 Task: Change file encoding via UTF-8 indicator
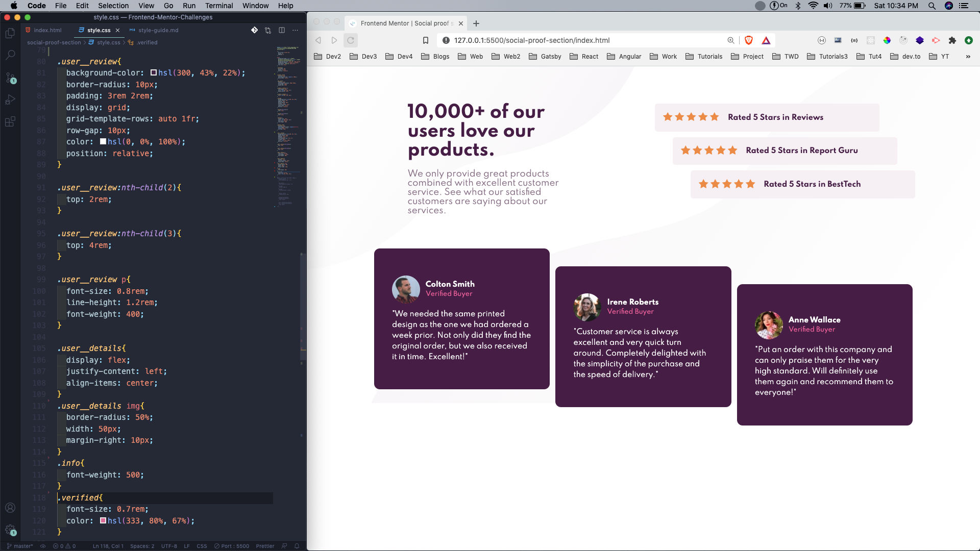pos(169,546)
